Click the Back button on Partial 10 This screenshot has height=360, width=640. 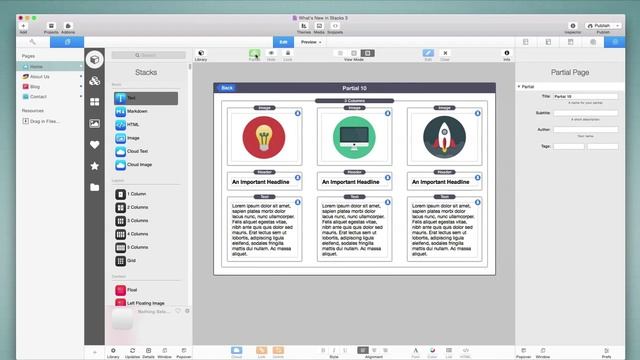click(x=227, y=88)
